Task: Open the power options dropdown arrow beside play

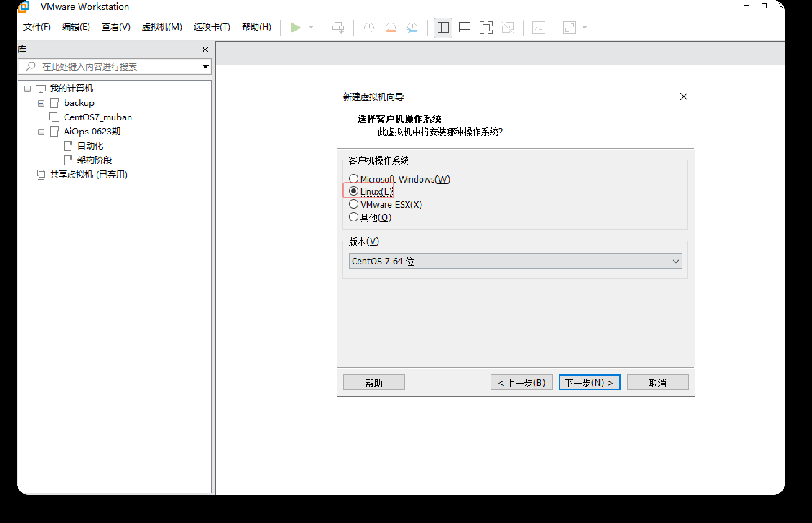Action: click(311, 28)
